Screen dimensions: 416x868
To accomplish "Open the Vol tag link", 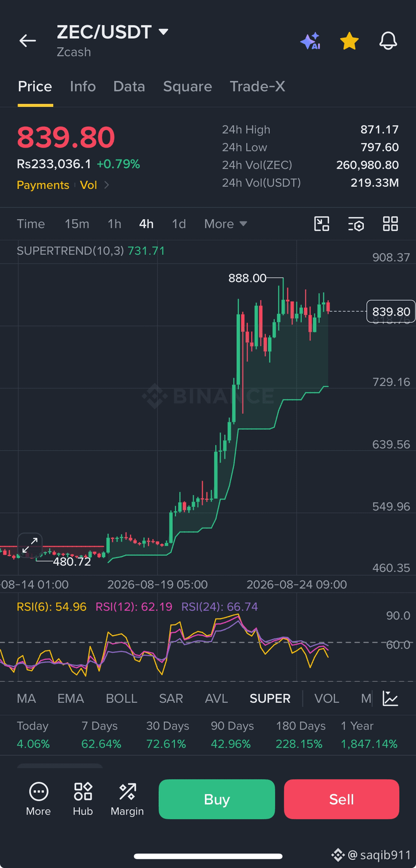I will point(88,185).
